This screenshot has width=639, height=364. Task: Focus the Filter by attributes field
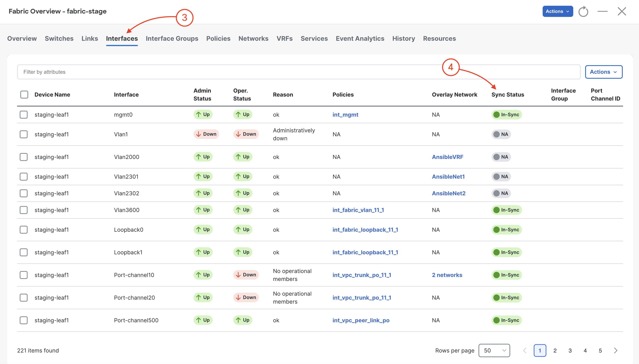click(x=299, y=72)
